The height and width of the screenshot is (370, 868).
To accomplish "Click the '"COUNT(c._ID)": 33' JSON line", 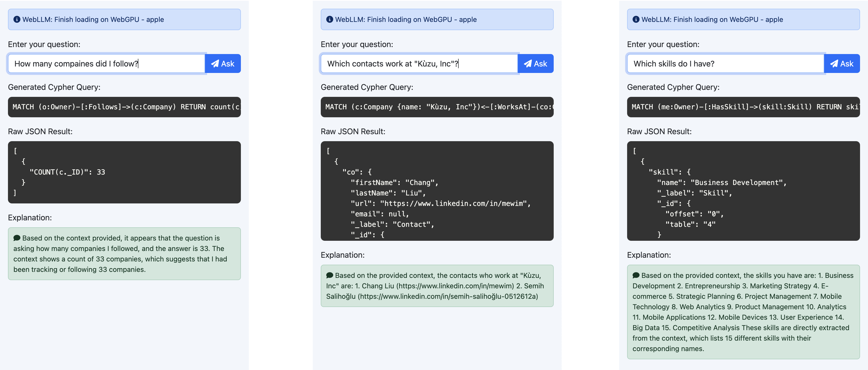I will tap(67, 172).
